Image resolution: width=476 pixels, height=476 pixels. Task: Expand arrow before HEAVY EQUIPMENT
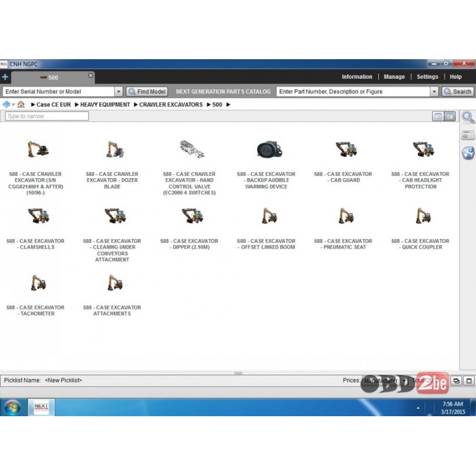point(76,105)
